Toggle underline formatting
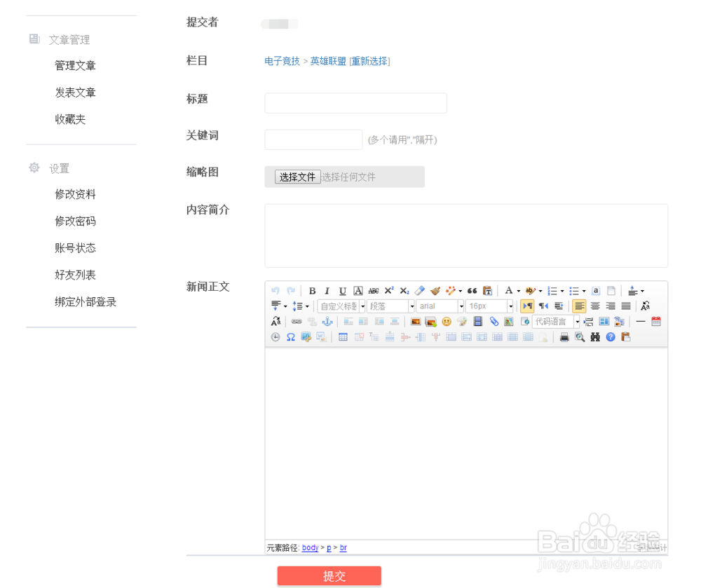This screenshot has height=588, width=701. 341,289
